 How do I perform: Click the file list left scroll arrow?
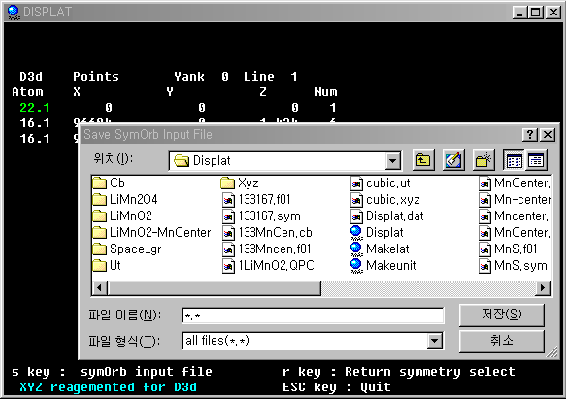100,288
